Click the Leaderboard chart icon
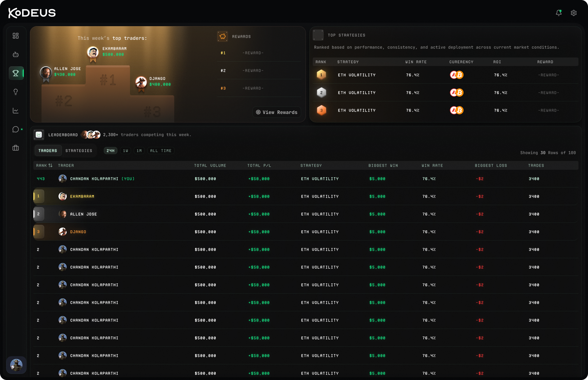 pyautogui.click(x=39, y=135)
